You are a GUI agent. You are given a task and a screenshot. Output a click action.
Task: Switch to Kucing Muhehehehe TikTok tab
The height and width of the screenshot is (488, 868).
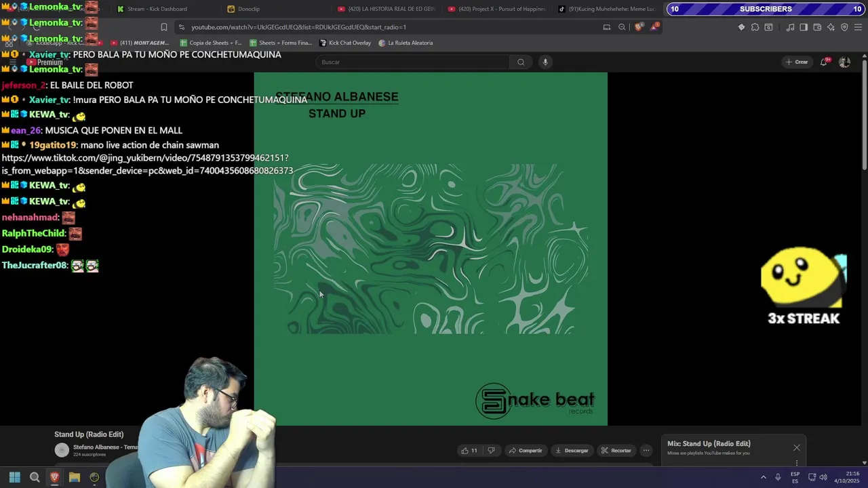(607, 9)
